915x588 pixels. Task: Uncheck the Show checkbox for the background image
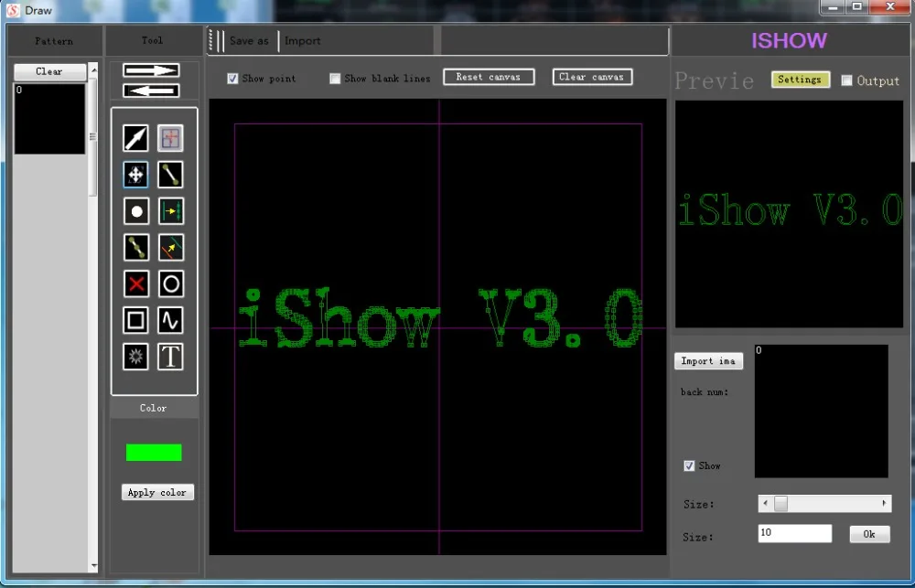(689, 465)
